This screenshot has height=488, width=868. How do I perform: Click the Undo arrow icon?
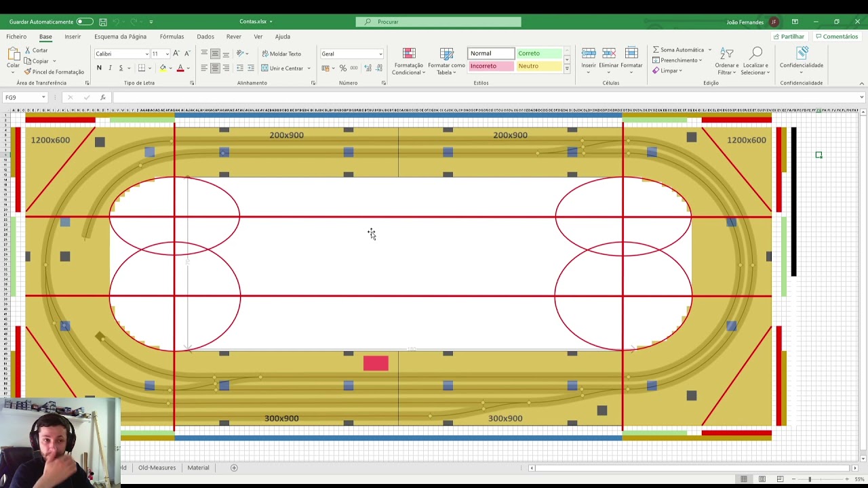tap(117, 22)
